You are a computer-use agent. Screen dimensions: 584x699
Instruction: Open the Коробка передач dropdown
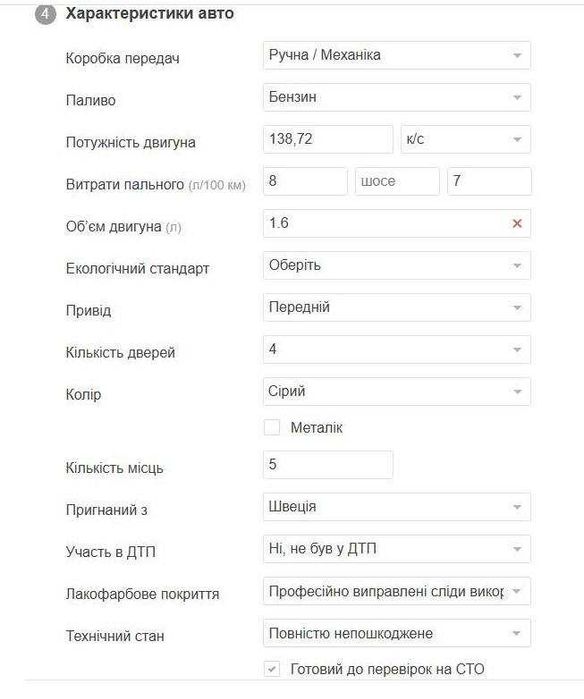click(x=397, y=55)
